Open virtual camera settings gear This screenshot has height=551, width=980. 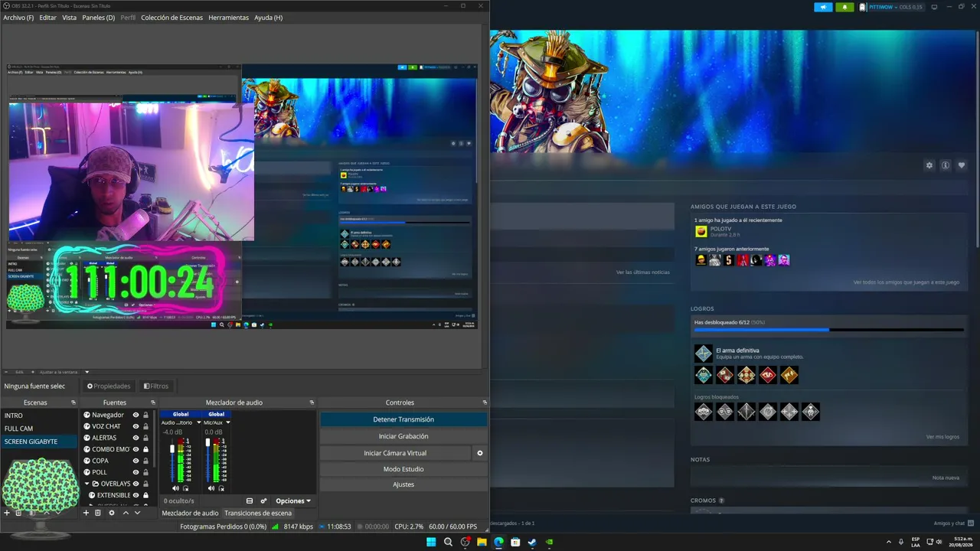pos(480,453)
